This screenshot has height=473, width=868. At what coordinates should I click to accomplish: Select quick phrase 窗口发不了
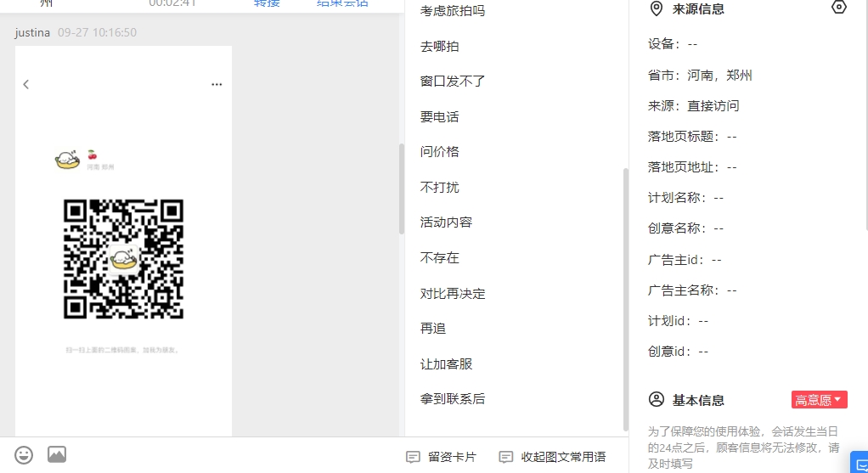point(453,82)
